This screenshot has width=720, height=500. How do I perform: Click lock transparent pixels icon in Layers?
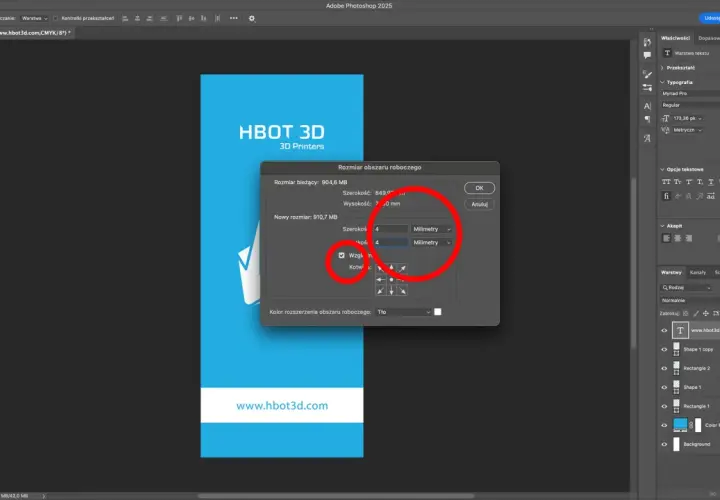pyautogui.click(x=686, y=314)
